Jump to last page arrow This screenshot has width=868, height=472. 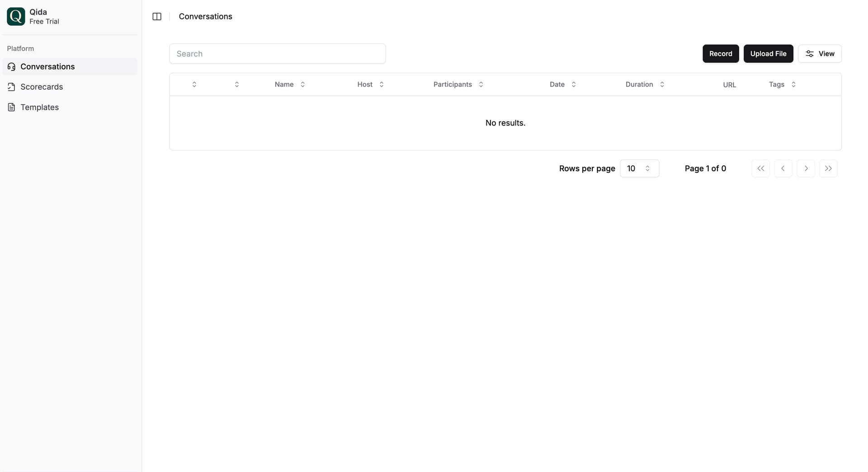coord(828,168)
